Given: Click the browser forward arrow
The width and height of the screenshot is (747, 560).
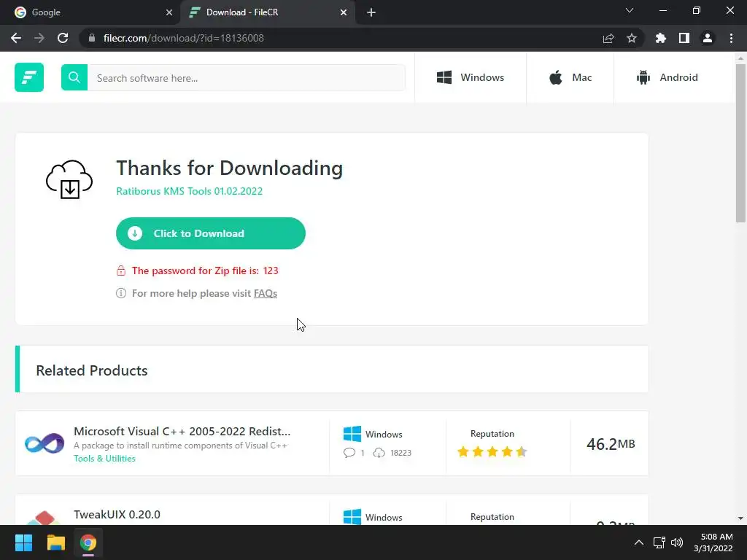Looking at the screenshot, I should click(x=39, y=38).
